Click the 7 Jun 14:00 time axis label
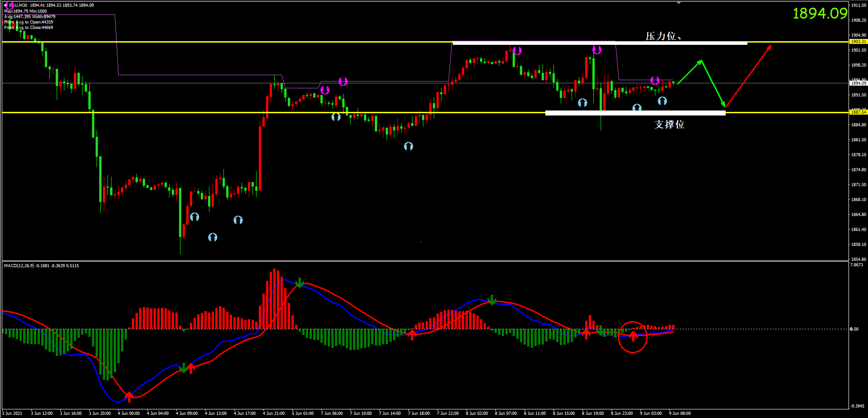 390,413
